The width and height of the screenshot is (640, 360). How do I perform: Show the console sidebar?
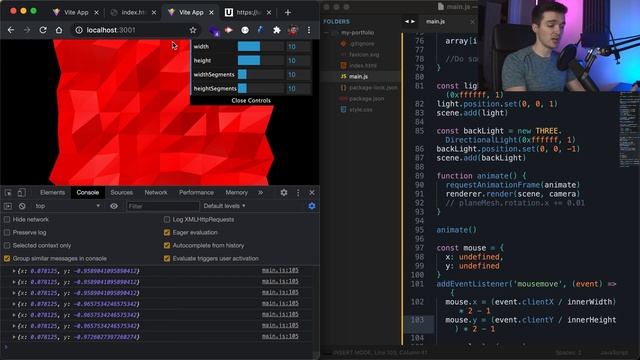click(x=8, y=206)
